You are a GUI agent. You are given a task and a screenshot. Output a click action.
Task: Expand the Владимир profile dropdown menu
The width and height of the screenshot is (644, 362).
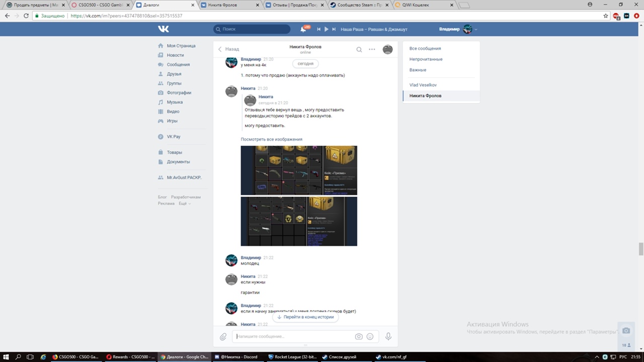click(x=475, y=29)
